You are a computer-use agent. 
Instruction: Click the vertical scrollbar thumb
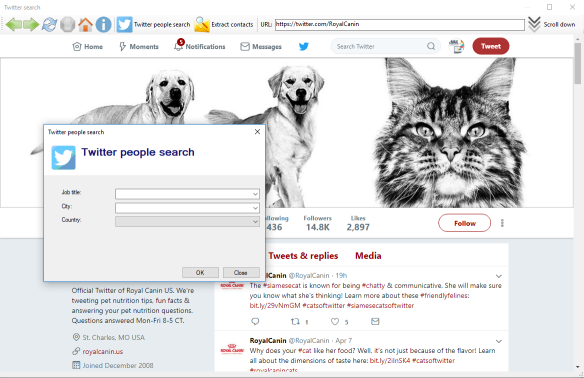(578, 63)
